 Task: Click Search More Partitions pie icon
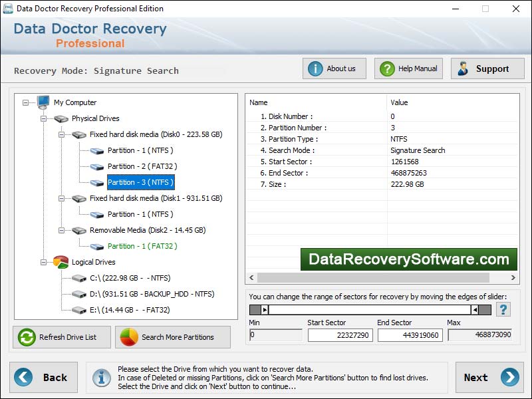pos(129,337)
